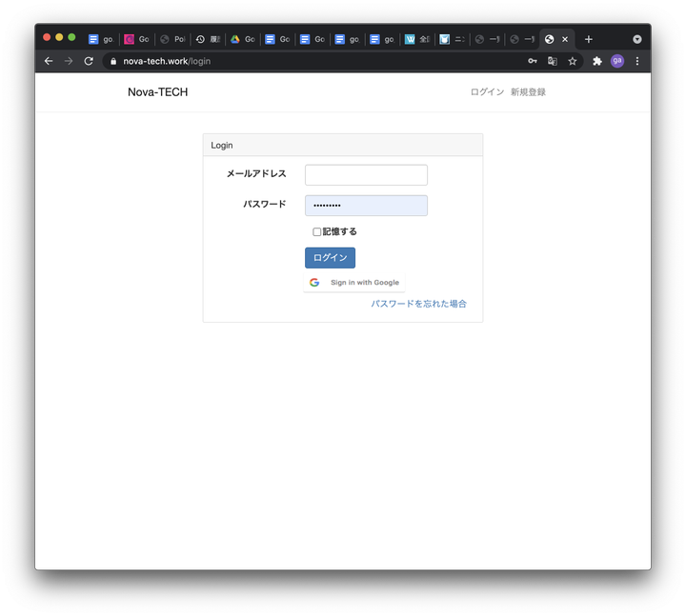This screenshot has width=686, height=616.
Task: Open the tab search dropdown arrow
Action: click(x=637, y=39)
